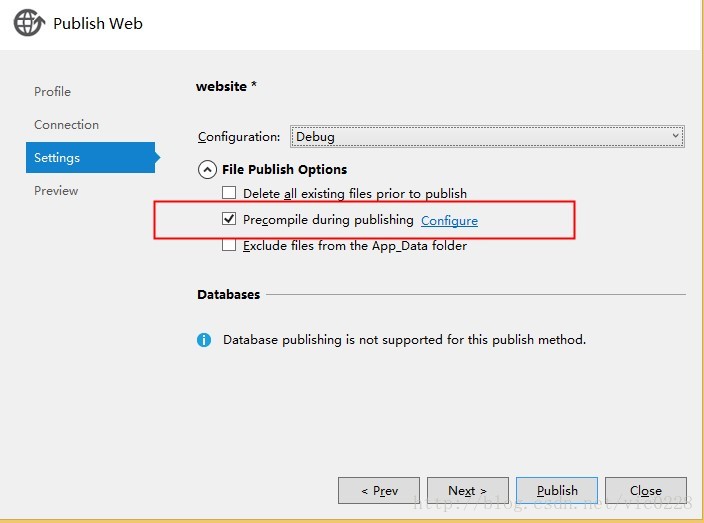Click the File Publish Options heading text

285,170
